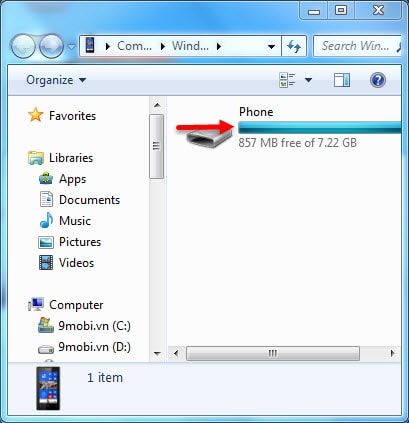Open the address bar history dropdown

(272, 47)
